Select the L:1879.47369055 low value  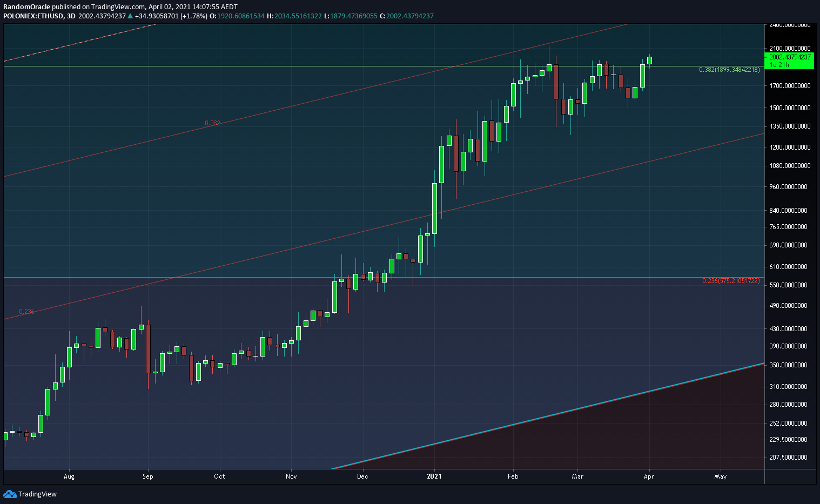tap(351, 16)
